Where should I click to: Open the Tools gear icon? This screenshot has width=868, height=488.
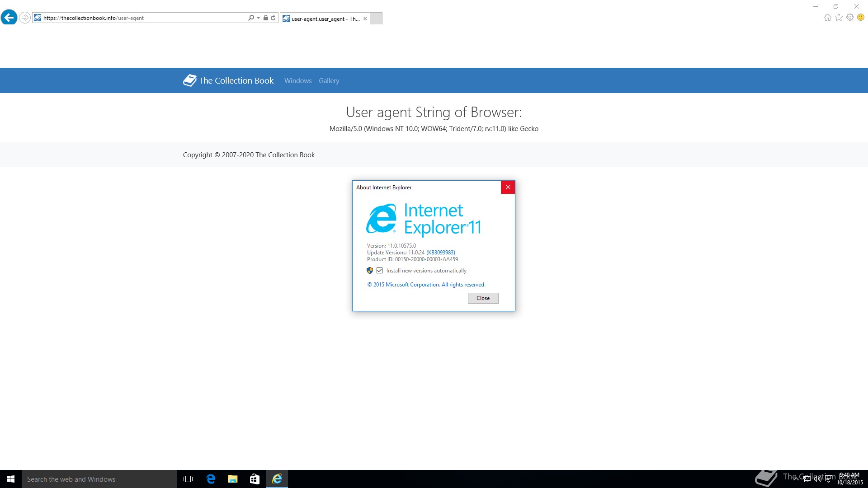pos(850,18)
